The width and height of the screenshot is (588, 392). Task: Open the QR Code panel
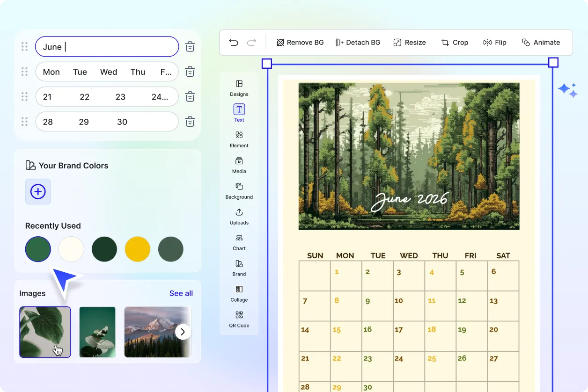(x=239, y=319)
